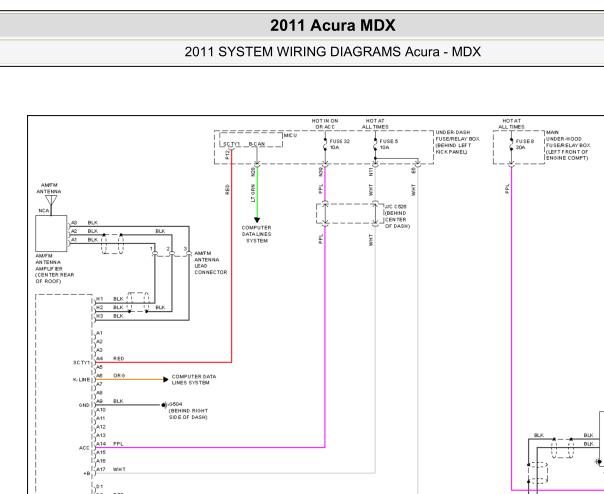Click the "FUSE 32 10A" label
The image size is (604, 494).
(340, 145)
